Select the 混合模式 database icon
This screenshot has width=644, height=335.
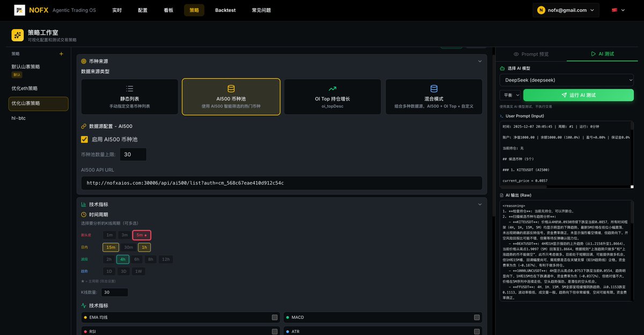point(434,88)
